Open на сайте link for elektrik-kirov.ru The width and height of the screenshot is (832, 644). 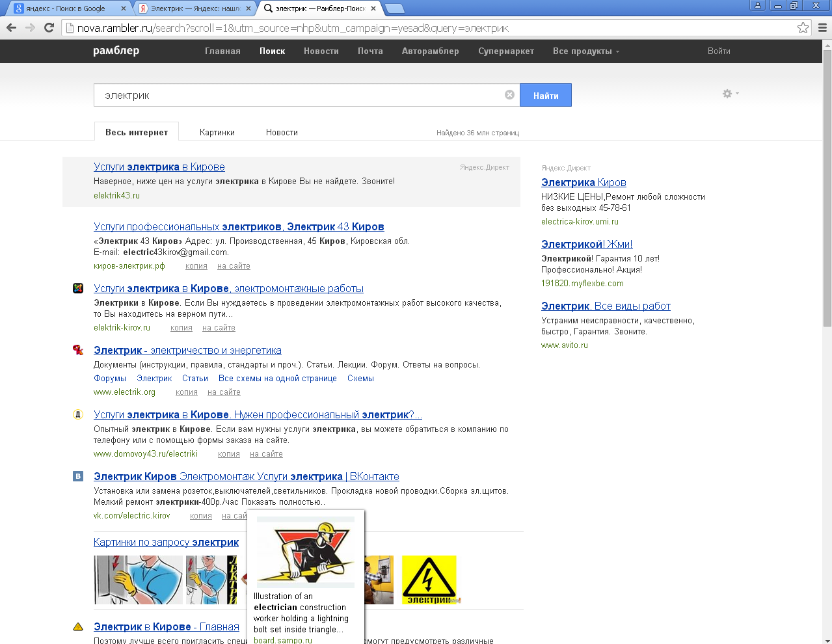pyautogui.click(x=219, y=327)
